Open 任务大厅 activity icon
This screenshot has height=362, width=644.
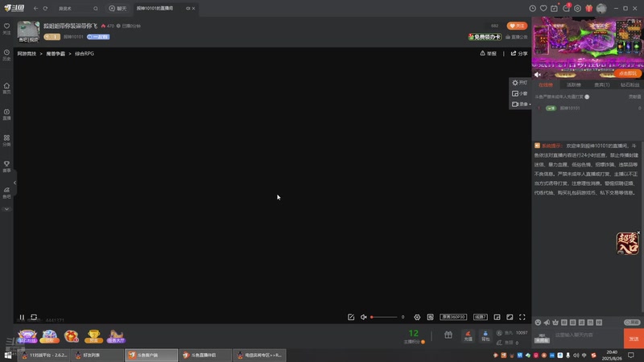pos(116,336)
